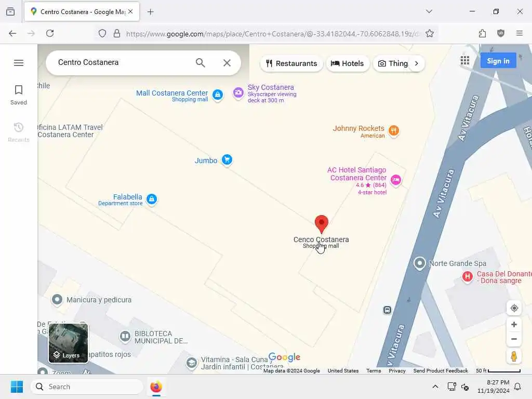Select Mall Costanera Center shopping pin
Viewport: 532px width, 399px height.
pyautogui.click(x=218, y=95)
